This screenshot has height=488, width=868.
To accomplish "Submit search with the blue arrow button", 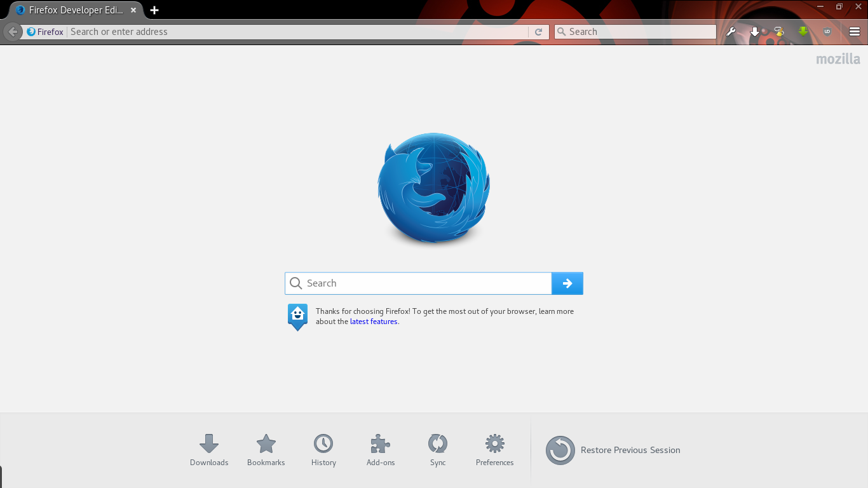I will [x=567, y=283].
